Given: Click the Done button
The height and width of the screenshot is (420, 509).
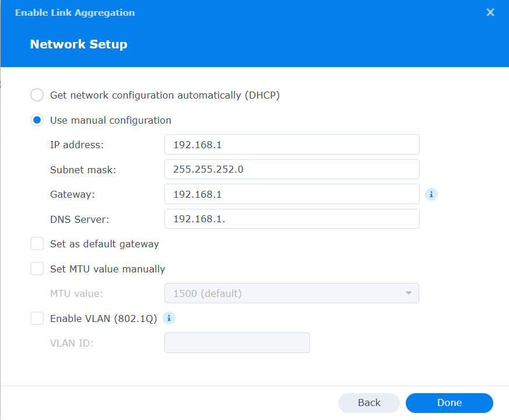Looking at the screenshot, I should click(x=450, y=402).
